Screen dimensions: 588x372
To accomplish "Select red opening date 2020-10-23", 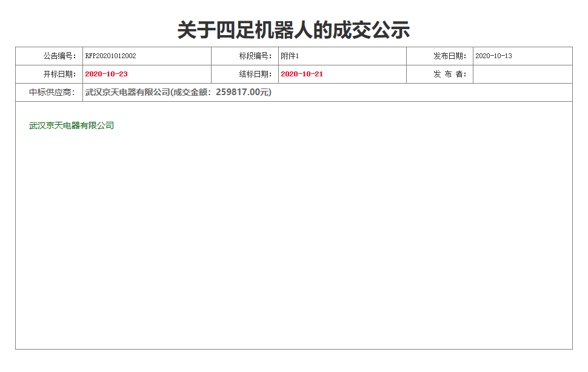I will tap(107, 74).
